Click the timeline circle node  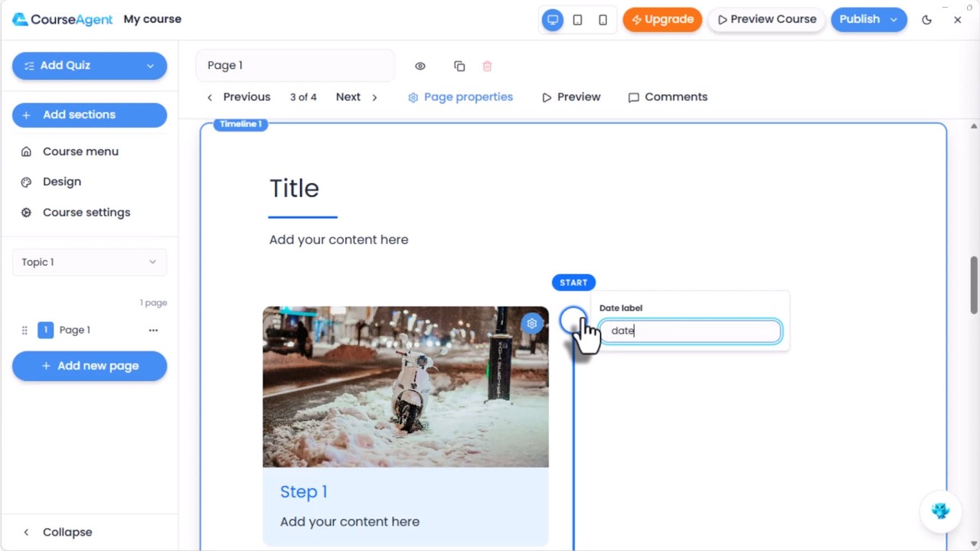pyautogui.click(x=573, y=321)
